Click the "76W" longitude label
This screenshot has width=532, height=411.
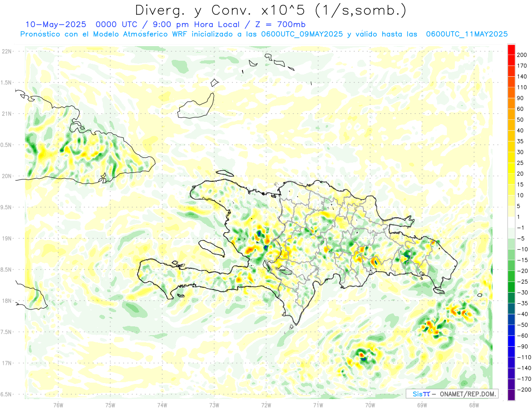(58, 405)
